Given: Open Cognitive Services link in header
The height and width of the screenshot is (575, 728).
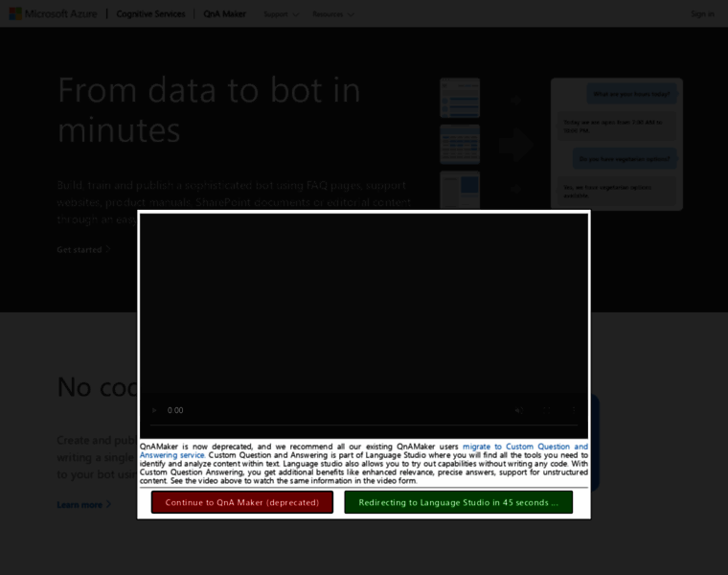Looking at the screenshot, I should [x=150, y=14].
